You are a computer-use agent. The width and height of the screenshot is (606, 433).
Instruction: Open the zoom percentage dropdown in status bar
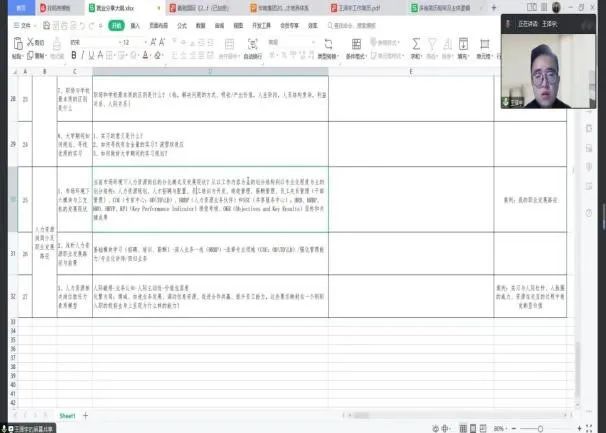click(502, 428)
